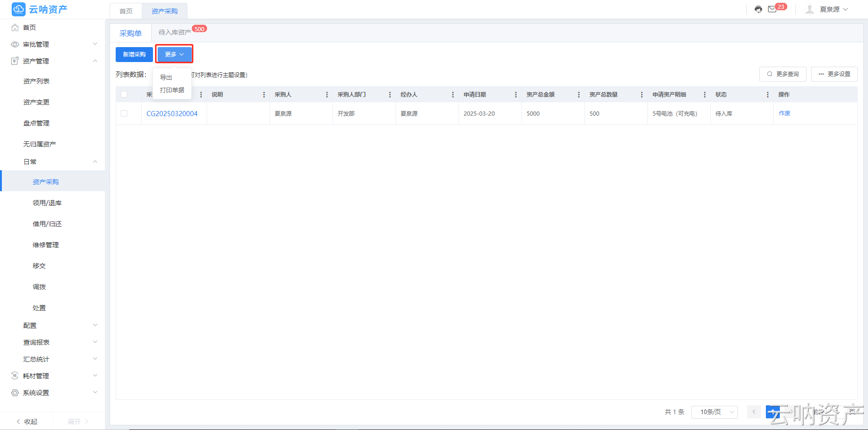Collapse the 资产管理 sidebar menu

tap(95, 61)
